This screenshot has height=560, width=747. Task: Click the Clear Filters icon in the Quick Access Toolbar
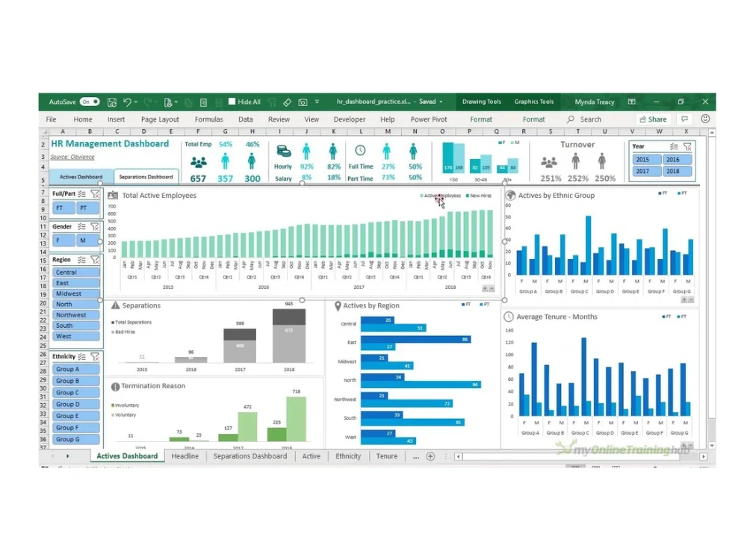pyautogui.click(x=273, y=102)
